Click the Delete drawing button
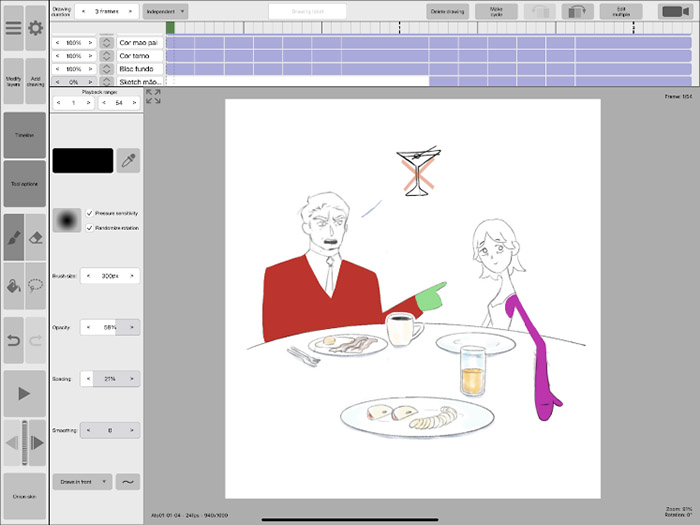Image resolution: width=700 pixels, height=525 pixels. (x=448, y=12)
